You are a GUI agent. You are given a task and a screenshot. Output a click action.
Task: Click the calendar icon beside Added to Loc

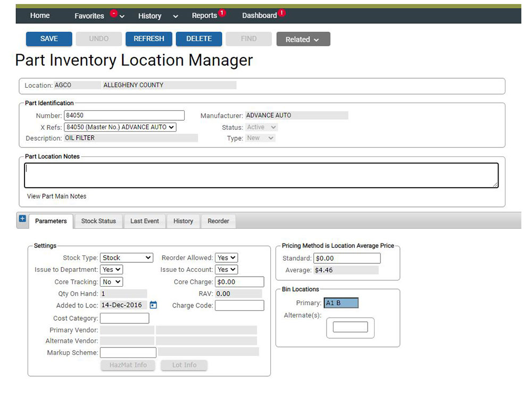[x=153, y=305]
